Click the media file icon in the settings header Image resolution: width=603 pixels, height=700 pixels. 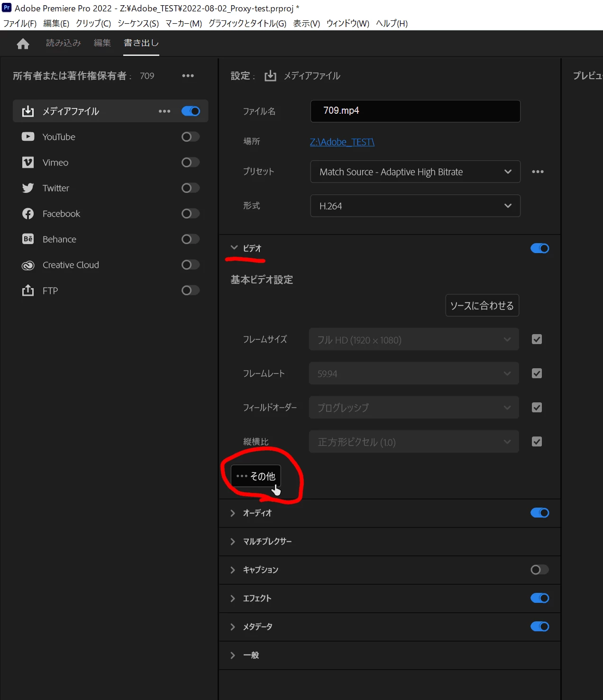pos(270,76)
